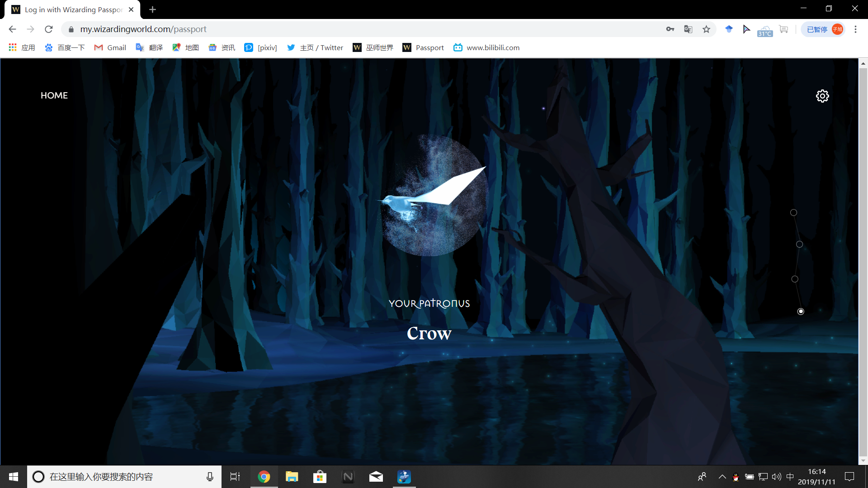The image size is (868, 488).
Task: Open the Twitter bookmark
Action: [x=315, y=47]
